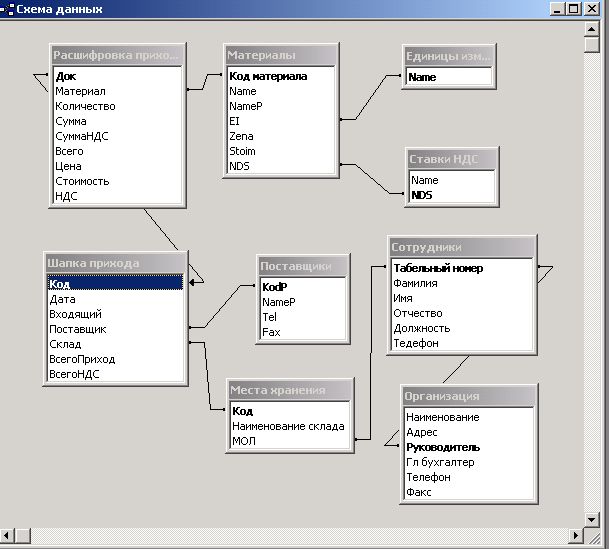Click the vertical scrollbar up arrow
This screenshot has height=549, width=609.
pos(592,29)
